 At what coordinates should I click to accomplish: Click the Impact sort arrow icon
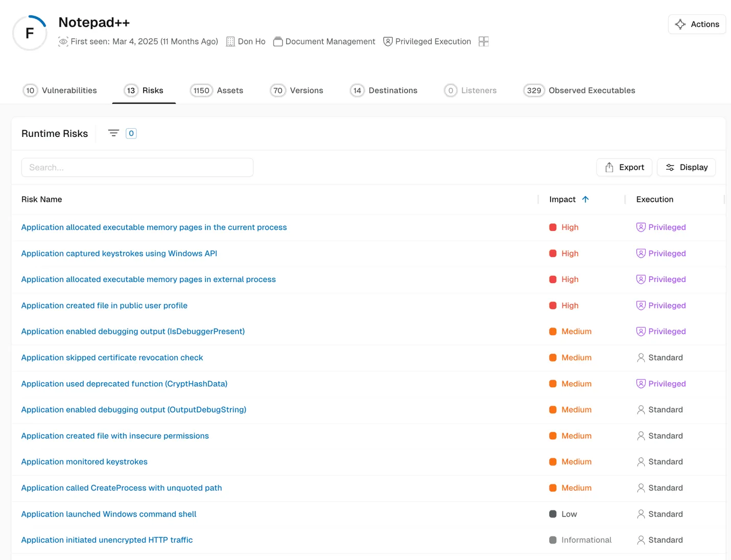tap(585, 199)
